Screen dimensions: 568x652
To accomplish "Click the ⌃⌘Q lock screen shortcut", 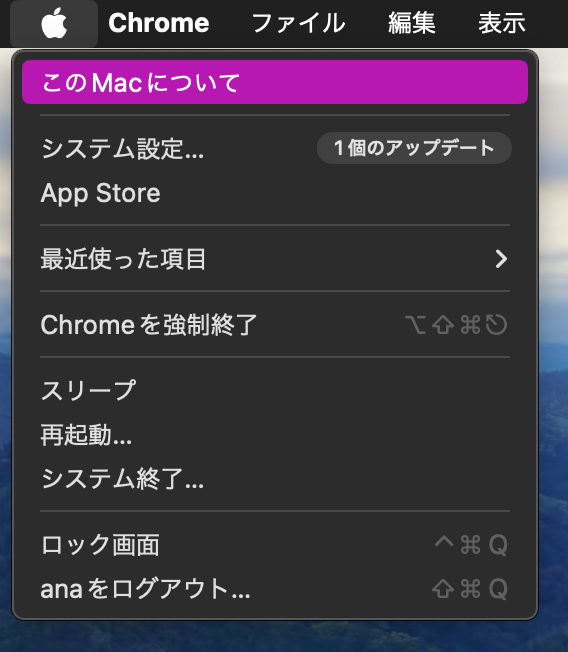I will (x=471, y=544).
